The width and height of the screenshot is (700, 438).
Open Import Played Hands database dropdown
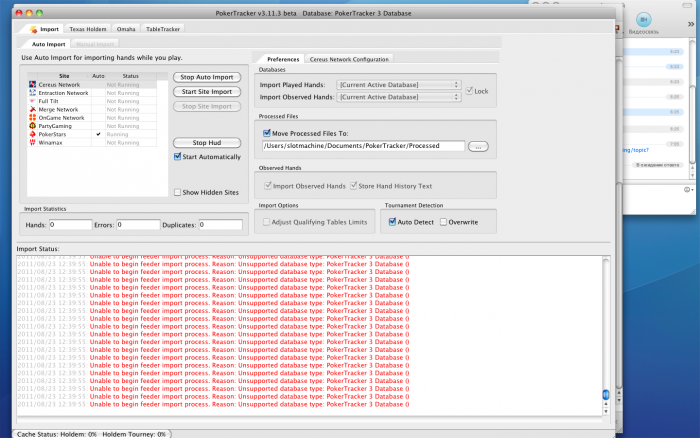(x=399, y=85)
